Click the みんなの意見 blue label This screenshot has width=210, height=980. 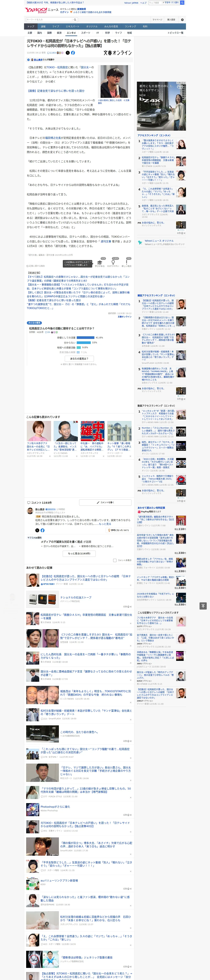coord(34,323)
